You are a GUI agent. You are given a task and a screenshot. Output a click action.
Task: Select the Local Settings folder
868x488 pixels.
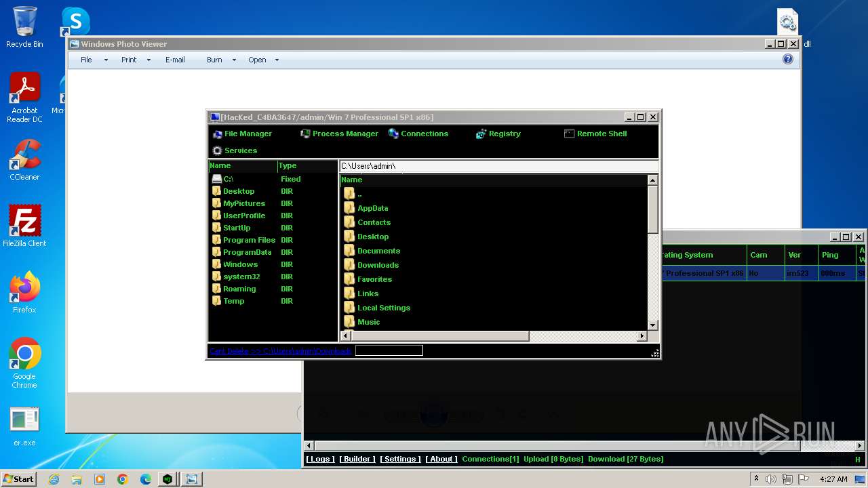376,308
